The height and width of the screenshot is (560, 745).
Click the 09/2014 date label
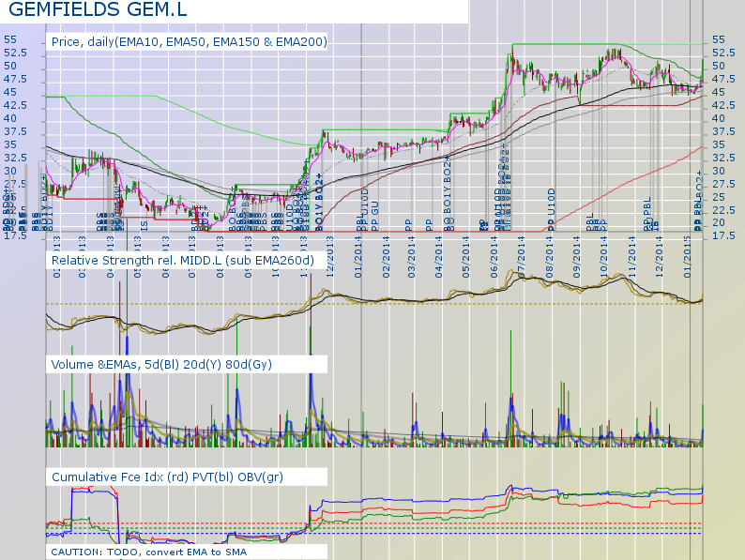(x=577, y=257)
